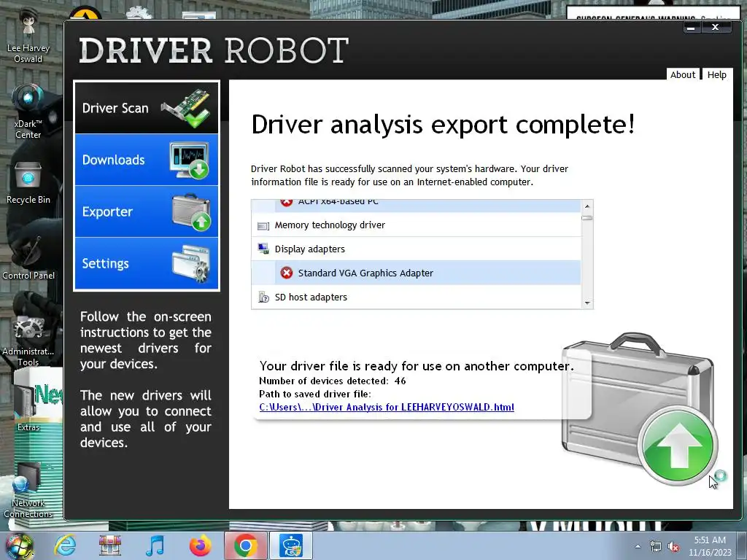Viewport: 747px width, 560px height.
Task: Select the ACPI x64-based PC row
Action: (416, 206)
